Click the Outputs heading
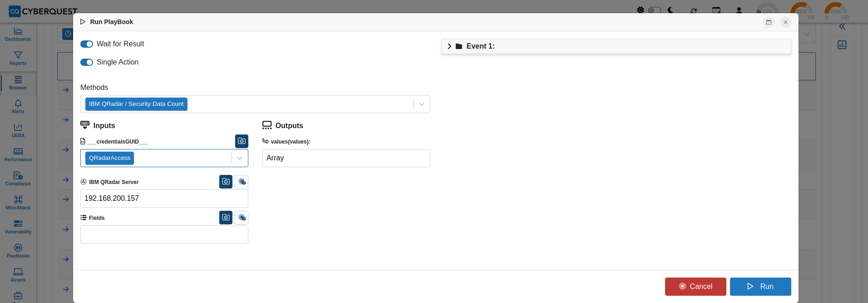This screenshot has width=868, height=303. tap(289, 126)
